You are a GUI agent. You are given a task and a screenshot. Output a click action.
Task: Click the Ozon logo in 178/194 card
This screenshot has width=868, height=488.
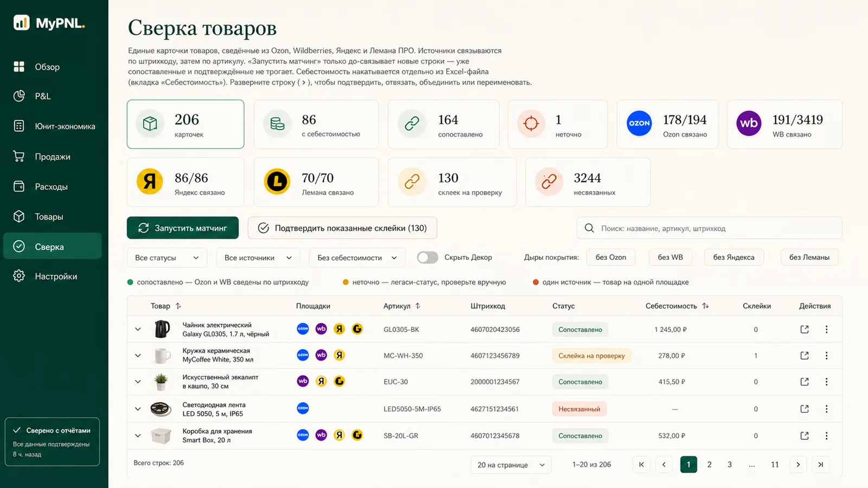click(639, 123)
